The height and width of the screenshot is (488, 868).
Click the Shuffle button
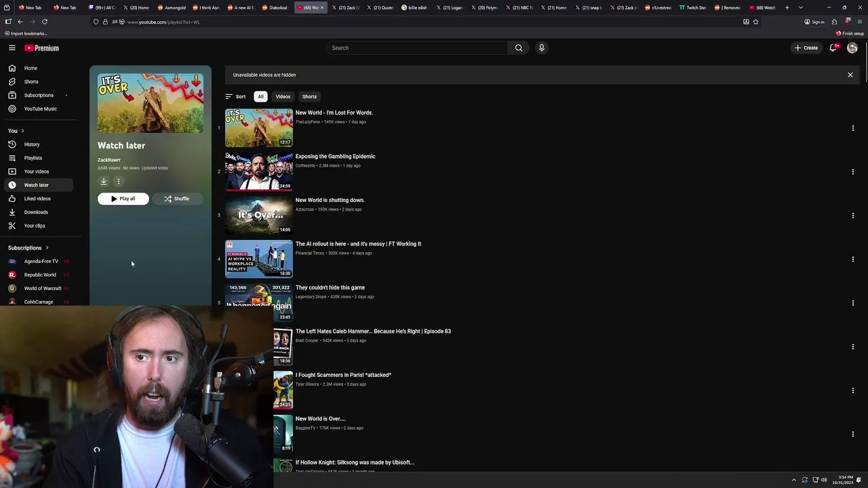tap(177, 199)
